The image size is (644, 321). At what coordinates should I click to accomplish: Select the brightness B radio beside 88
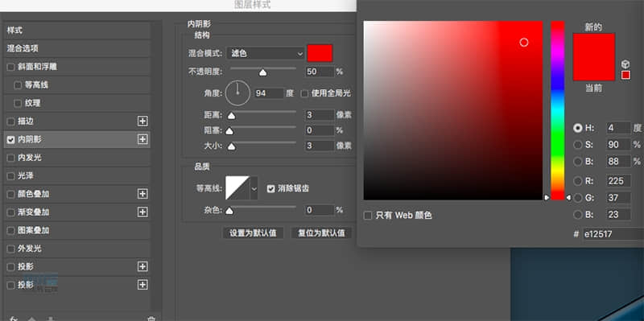(578, 162)
